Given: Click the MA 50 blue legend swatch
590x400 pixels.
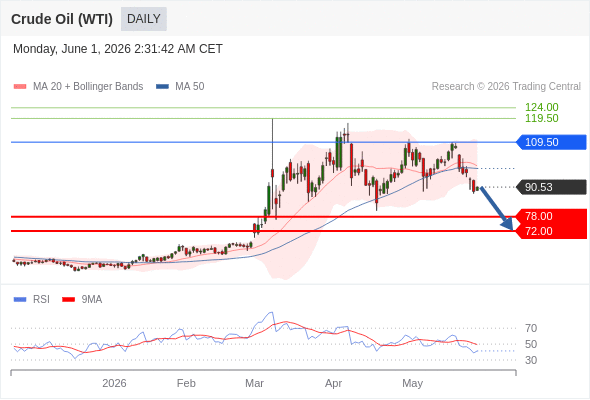Looking at the screenshot, I should point(162,87).
